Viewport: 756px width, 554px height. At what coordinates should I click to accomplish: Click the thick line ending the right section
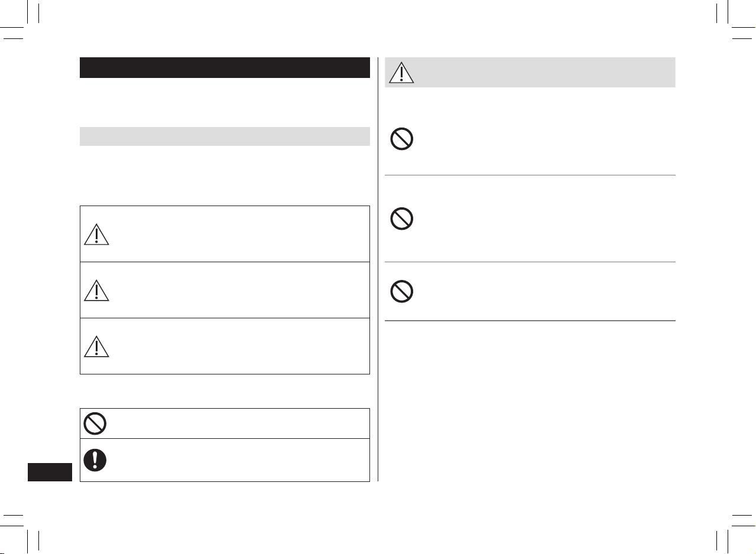coord(530,321)
